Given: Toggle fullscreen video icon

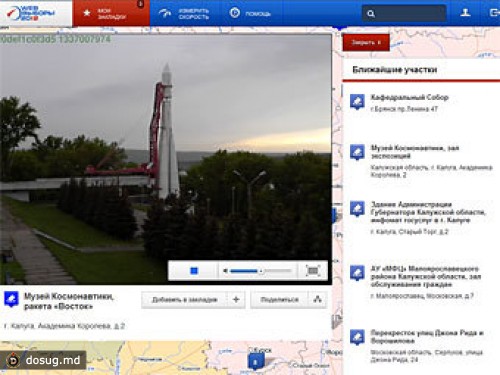Looking at the screenshot, I should coord(313,271).
